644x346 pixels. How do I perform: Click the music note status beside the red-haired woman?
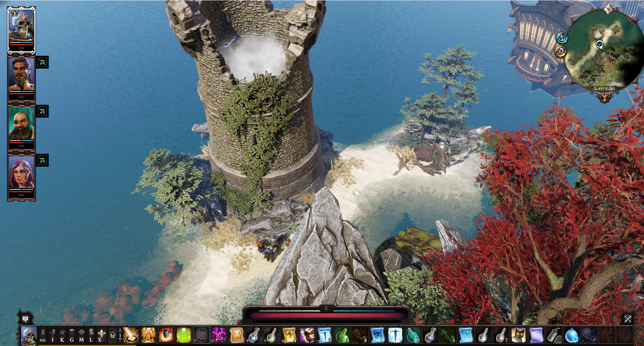point(42,160)
